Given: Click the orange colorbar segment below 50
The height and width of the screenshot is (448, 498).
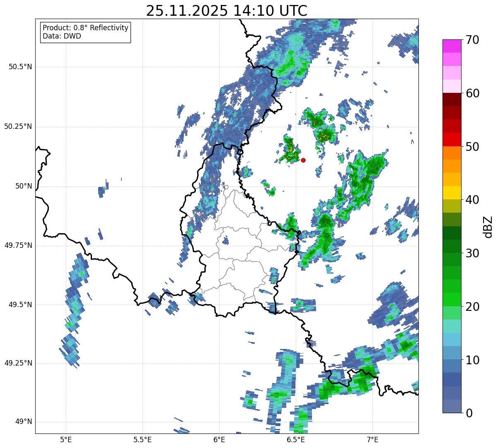Looking at the screenshot, I should tap(452, 153).
